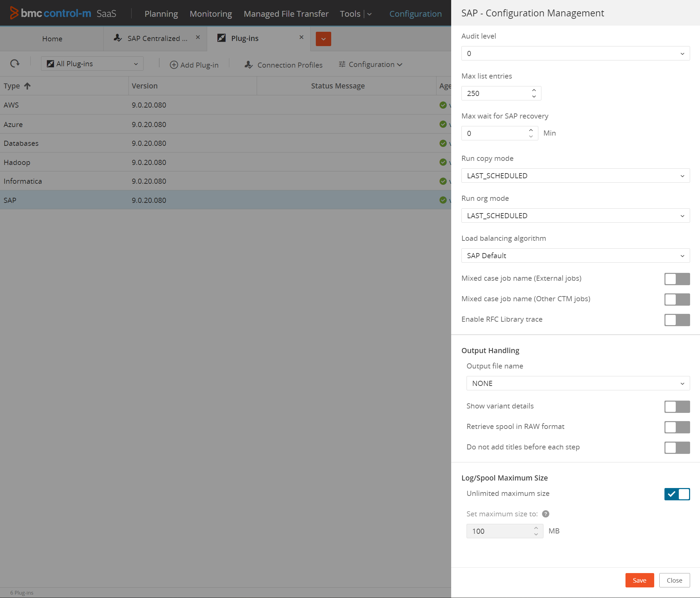Screen dimensions: 700x598
Task: Close the SAP Centralized tab
Action: (198, 37)
